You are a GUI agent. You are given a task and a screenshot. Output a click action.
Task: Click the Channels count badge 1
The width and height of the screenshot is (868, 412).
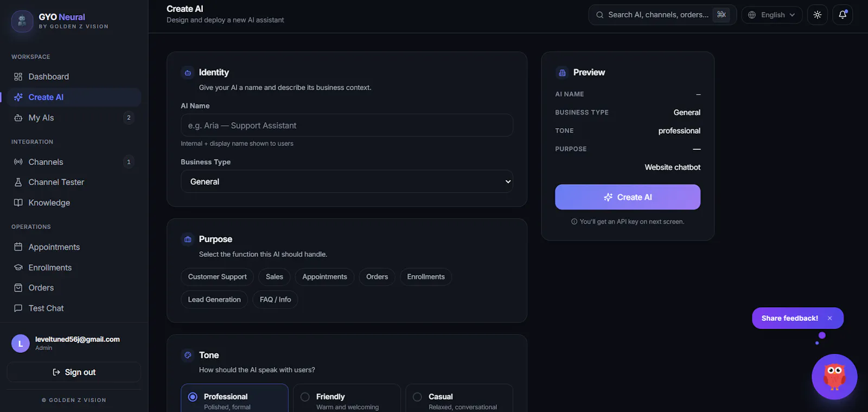click(129, 162)
